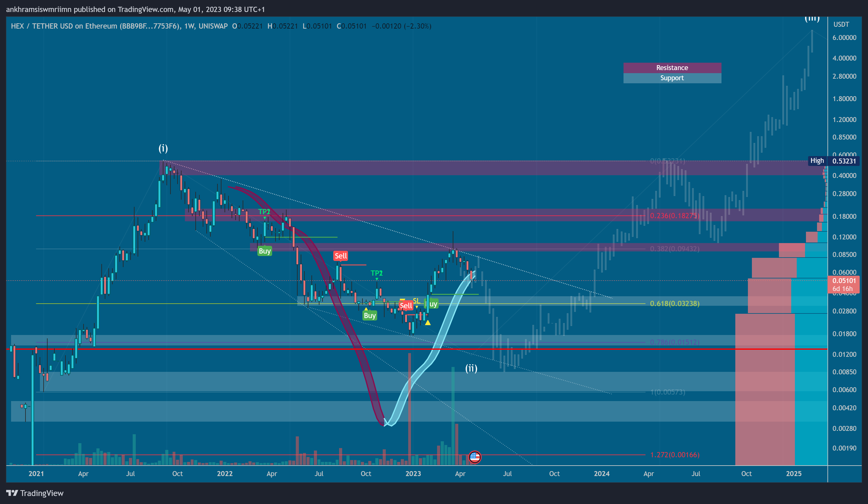This screenshot has width=868, height=504.
Task: Click the TradingView logo at bottom left
Action: (x=35, y=493)
